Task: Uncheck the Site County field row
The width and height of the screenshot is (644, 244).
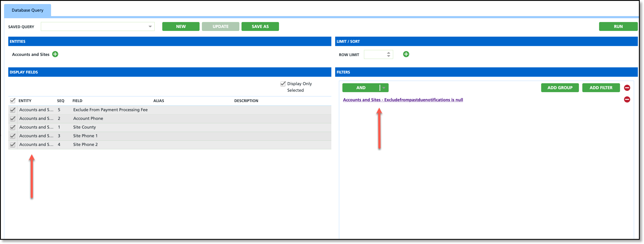Action: [13, 127]
